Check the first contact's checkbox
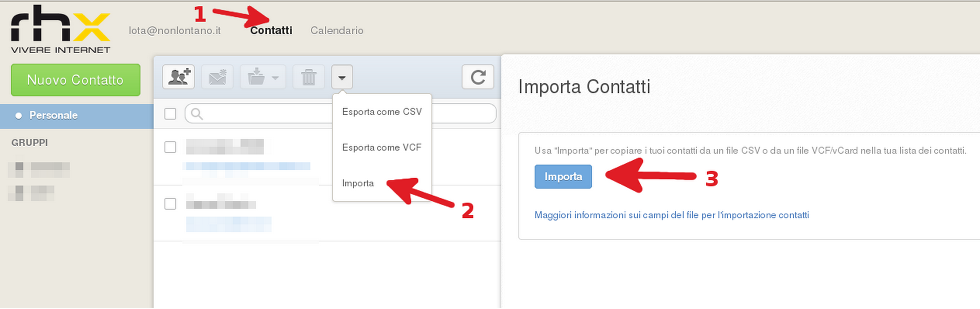980x309 pixels. click(x=170, y=147)
